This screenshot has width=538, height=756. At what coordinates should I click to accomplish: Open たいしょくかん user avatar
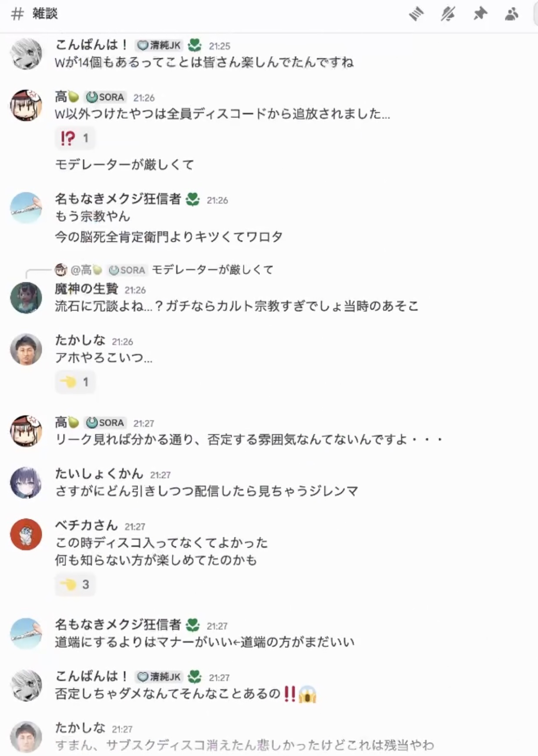click(26, 483)
